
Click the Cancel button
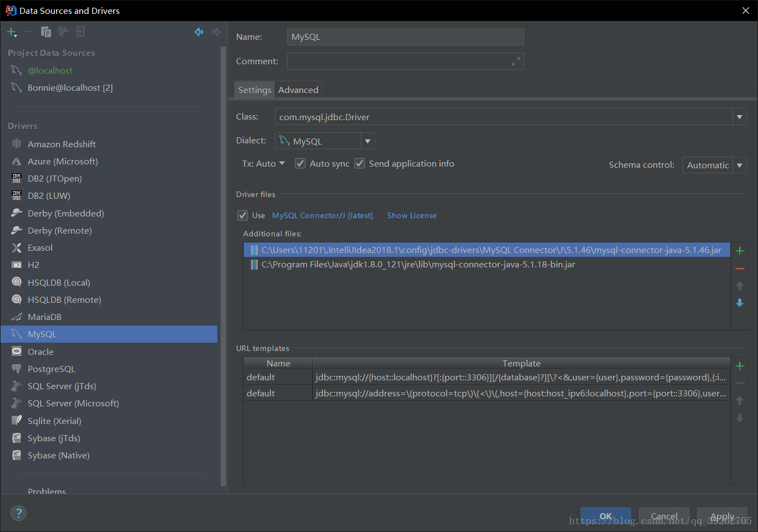pyautogui.click(x=664, y=516)
